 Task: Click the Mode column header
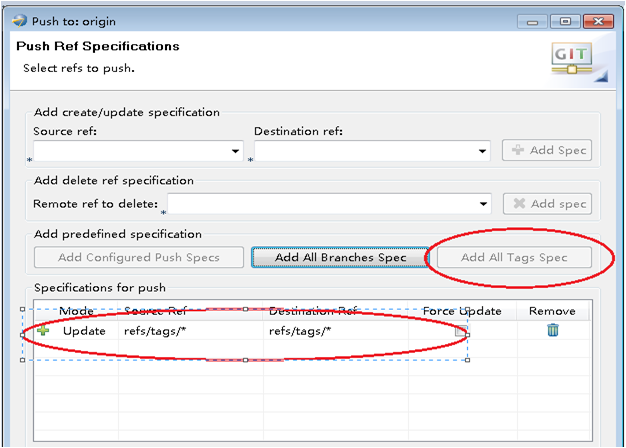76,311
